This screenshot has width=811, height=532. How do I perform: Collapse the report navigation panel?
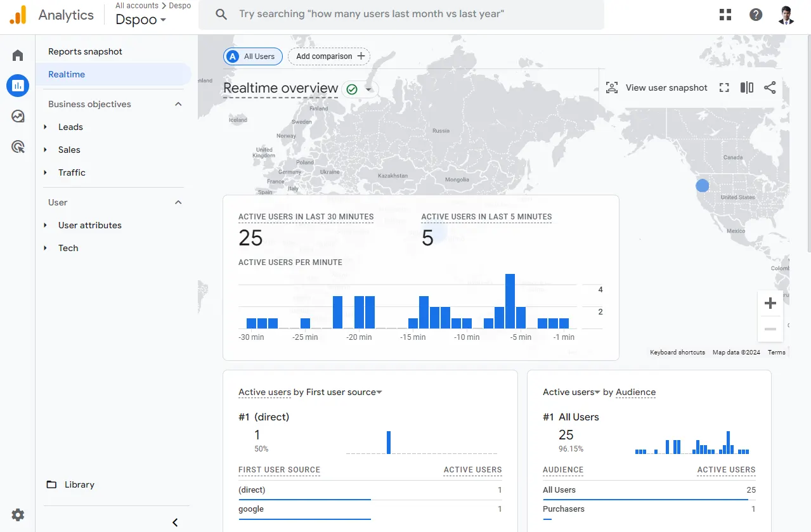tap(175, 522)
